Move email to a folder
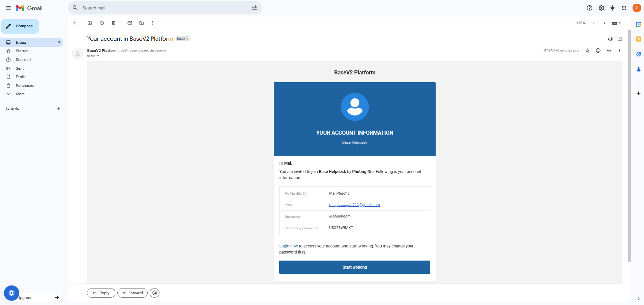644x305 pixels. tap(142, 23)
